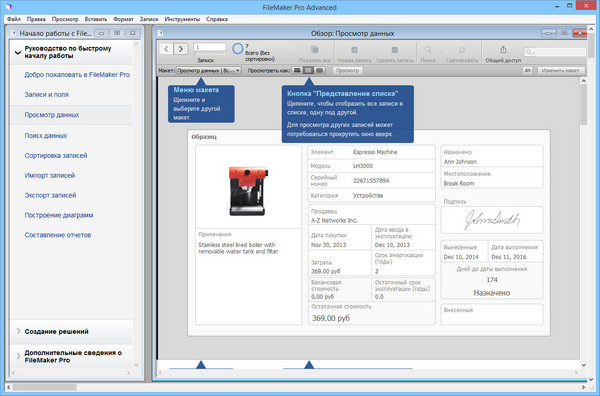
Task: Minimize the Начало работы panel
Action: [x=101, y=33]
